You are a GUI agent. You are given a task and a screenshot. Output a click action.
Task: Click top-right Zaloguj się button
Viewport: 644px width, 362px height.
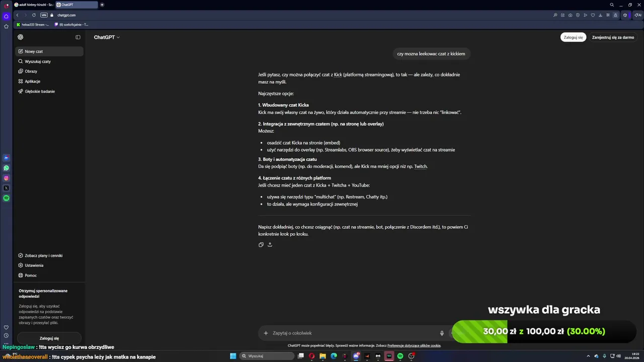pyautogui.click(x=574, y=37)
